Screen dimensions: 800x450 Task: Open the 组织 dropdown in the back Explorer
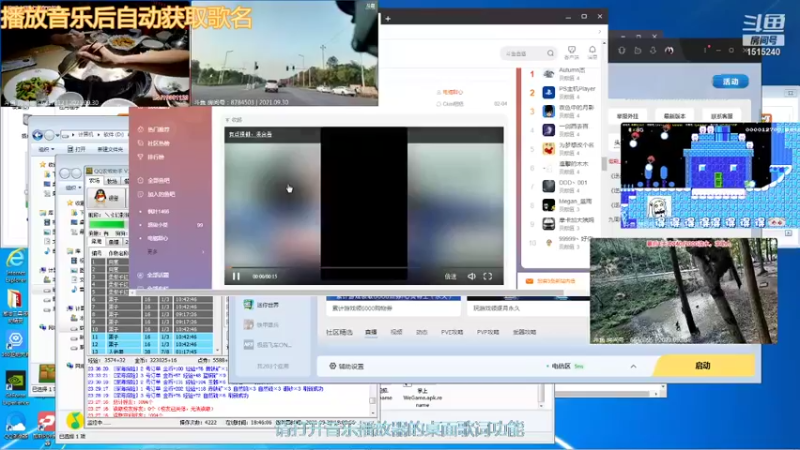[46, 149]
